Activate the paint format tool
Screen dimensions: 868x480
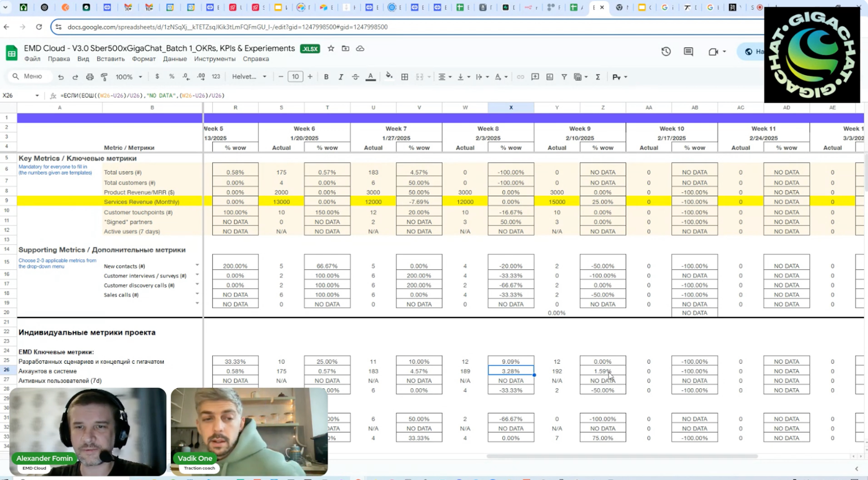point(104,77)
